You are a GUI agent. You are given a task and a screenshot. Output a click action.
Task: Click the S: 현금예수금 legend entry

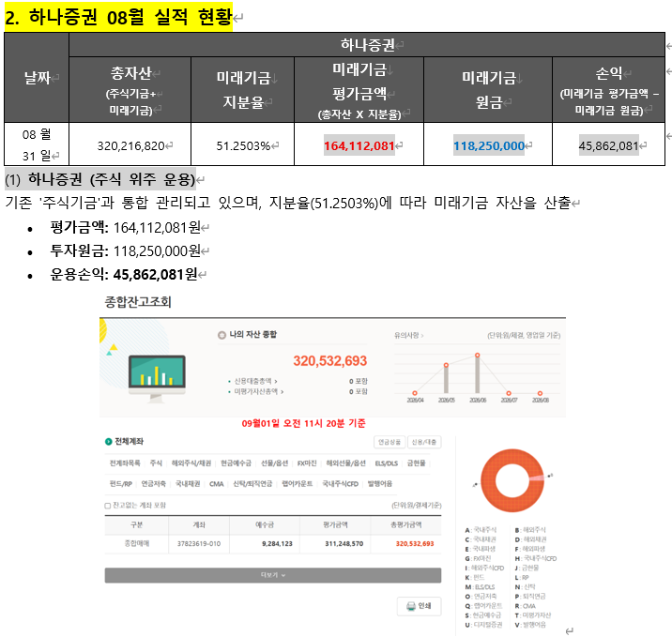[x=482, y=615]
